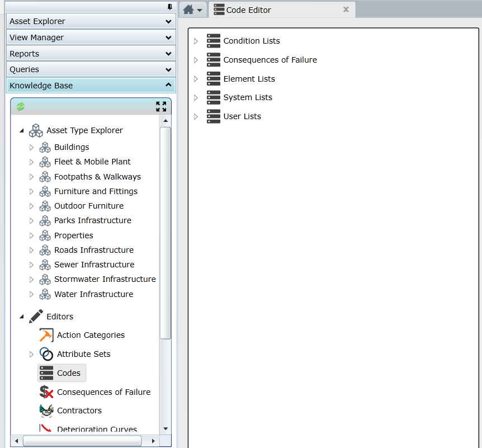Click the horizontal scrollbar thumb
Screen dimensions: 482x448
(x=82, y=441)
